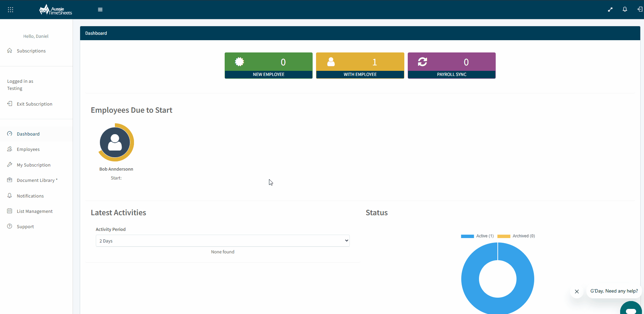This screenshot has height=314, width=644.
Task: Open the chat widget bubble
Action: (x=631, y=308)
